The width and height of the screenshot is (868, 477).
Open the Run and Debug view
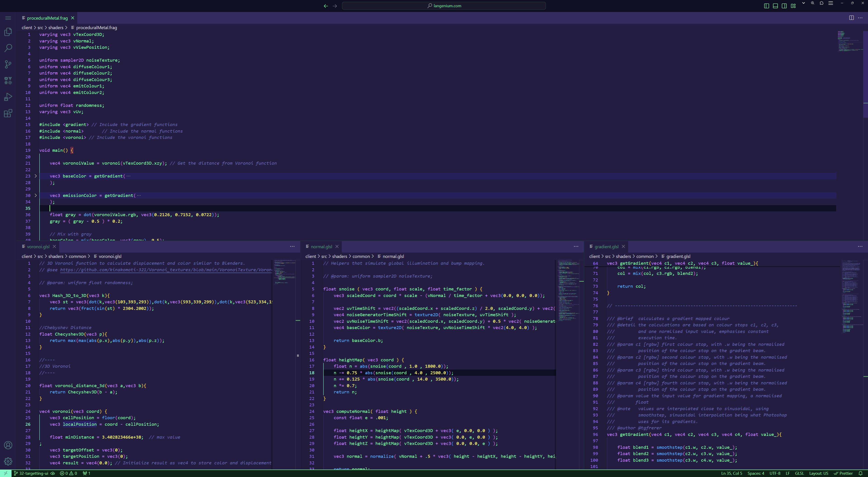(x=8, y=97)
